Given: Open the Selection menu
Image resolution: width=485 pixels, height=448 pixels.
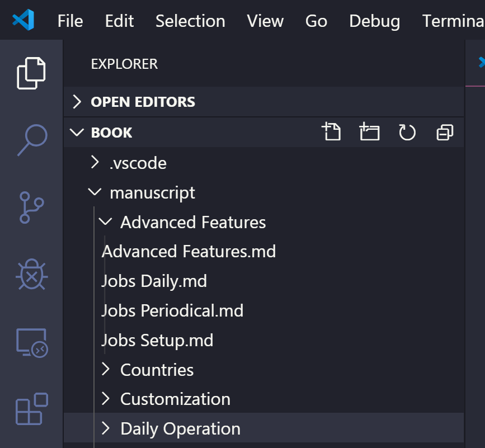Looking at the screenshot, I should click(190, 21).
